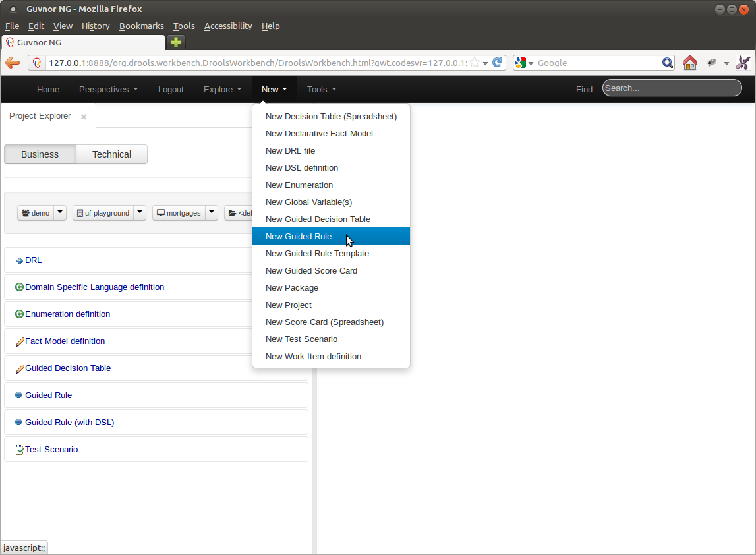The height and width of the screenshot is (555, 756).
Task: Switch to the Business view toggle
Action: click(x=40, y=154)
